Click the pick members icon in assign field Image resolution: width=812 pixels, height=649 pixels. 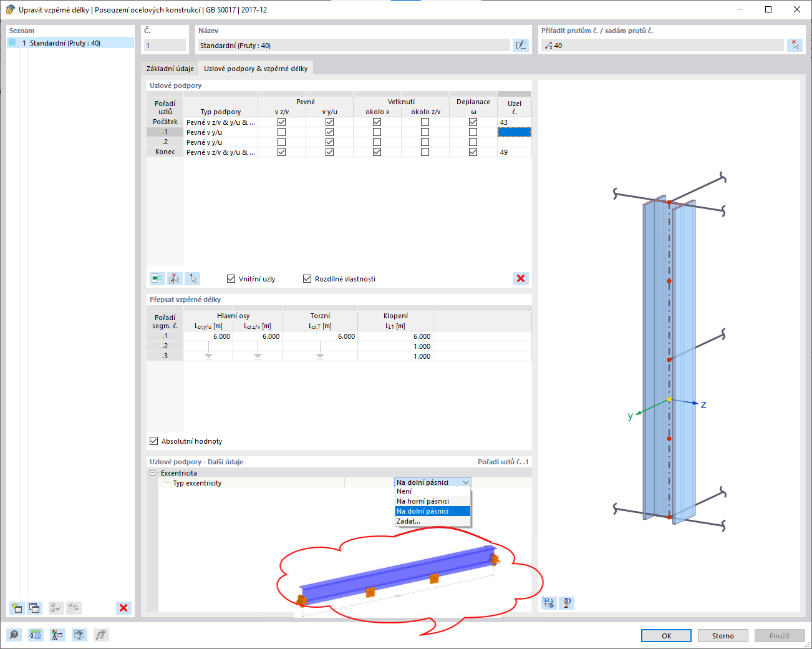pyautogui.click(x=795, y=45)
